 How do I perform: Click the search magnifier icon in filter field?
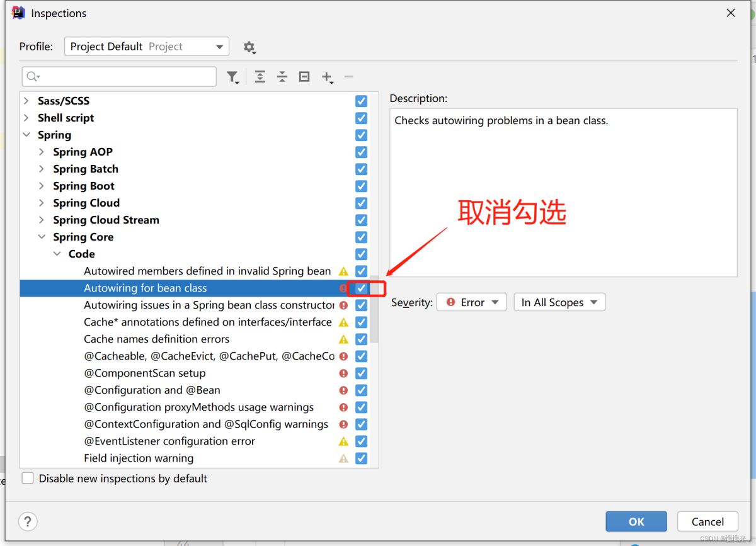[x=32, y=77]
